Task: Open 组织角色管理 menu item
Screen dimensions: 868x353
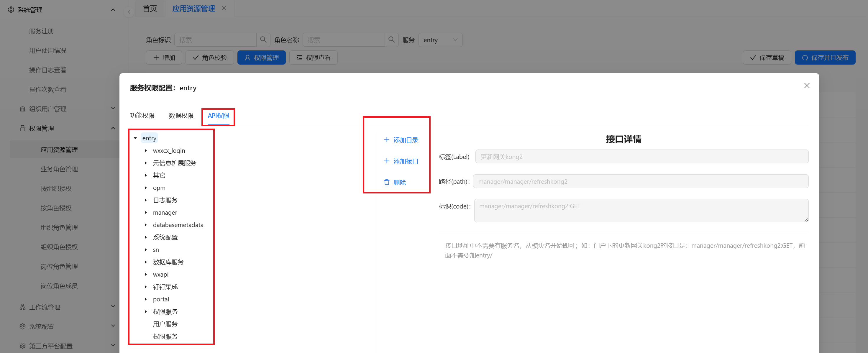Action: coord(59,228)
